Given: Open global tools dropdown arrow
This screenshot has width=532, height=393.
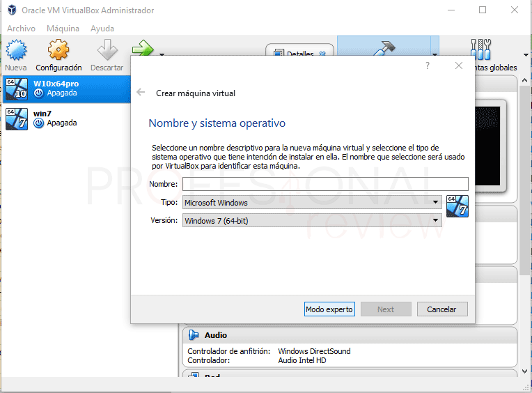Looking at the screenshot, I should point(526,54).
